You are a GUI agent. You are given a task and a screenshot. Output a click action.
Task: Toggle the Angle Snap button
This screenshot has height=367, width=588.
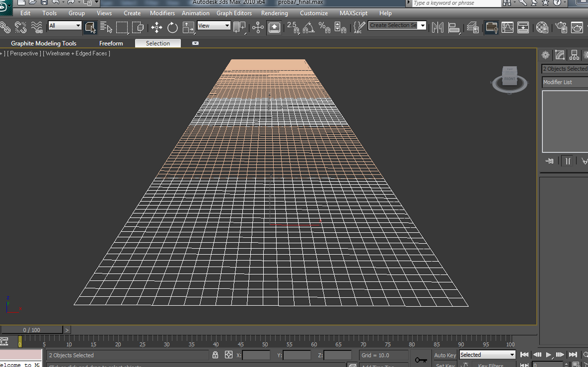coord(309,28)
